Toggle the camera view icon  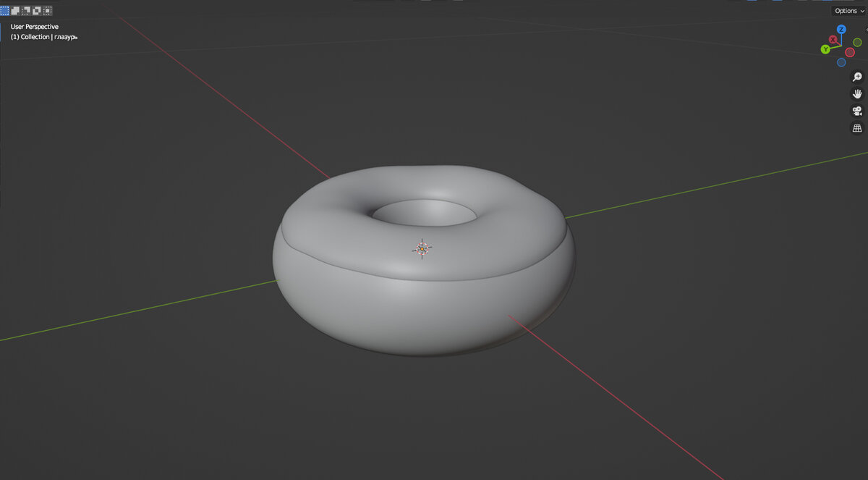click(x=857, y=111)
